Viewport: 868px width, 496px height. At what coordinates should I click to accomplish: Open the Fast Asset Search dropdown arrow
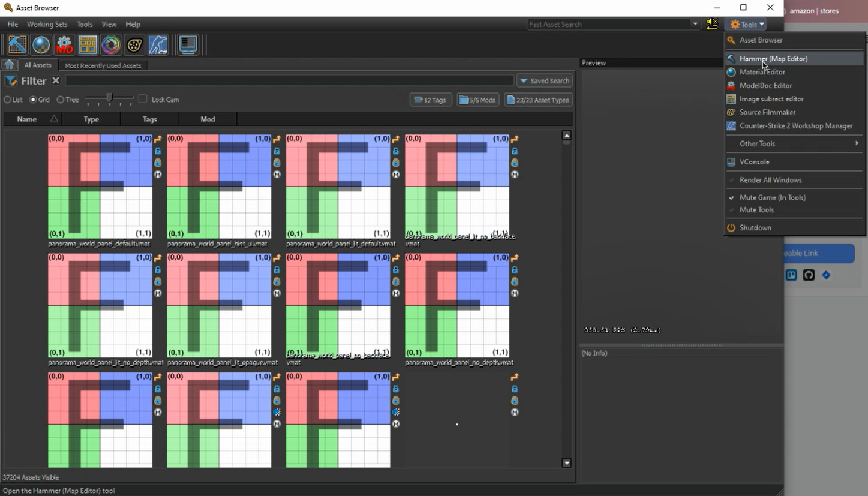click(x=695, y=24)
